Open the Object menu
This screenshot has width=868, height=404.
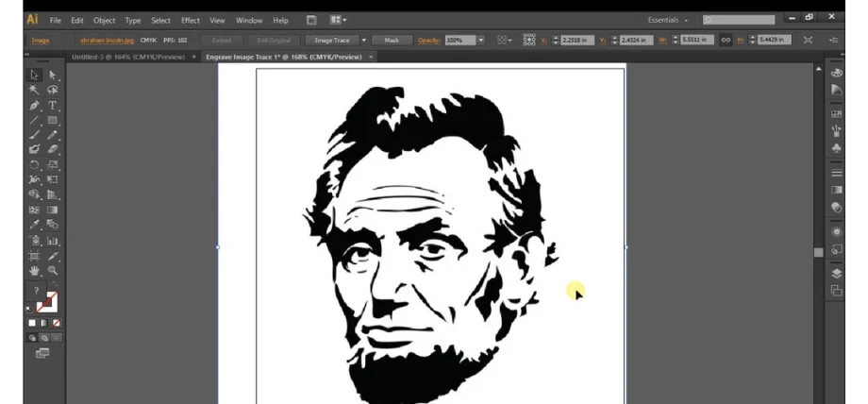(104, 21)
